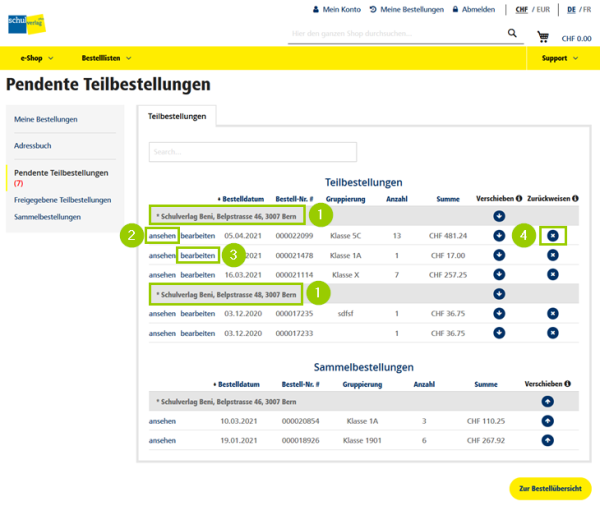The image size is (600, 506).
Task: Move order 000022099 using the down-arrow icon
Action: coord(499,235)
